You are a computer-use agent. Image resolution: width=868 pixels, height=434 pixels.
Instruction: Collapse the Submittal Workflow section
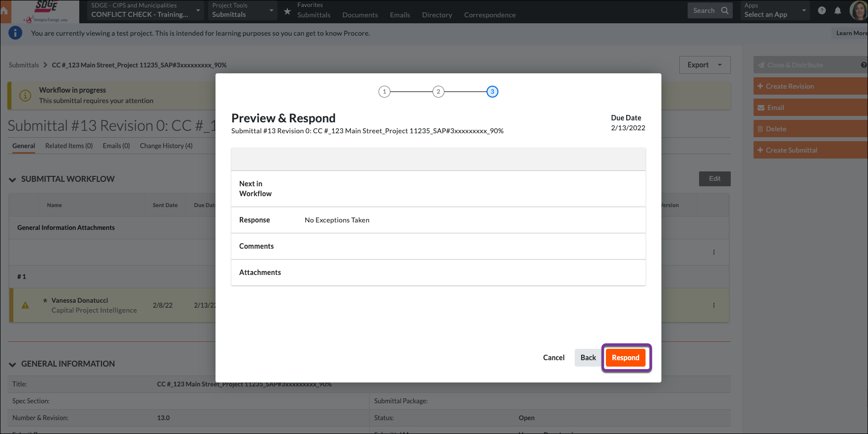[x=12, y=179]
